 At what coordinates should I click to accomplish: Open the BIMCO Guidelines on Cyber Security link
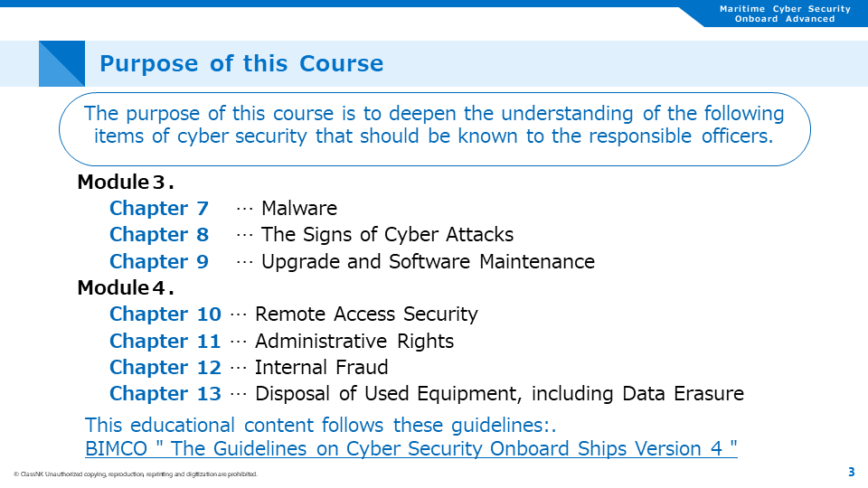click(x=411, y=449)
